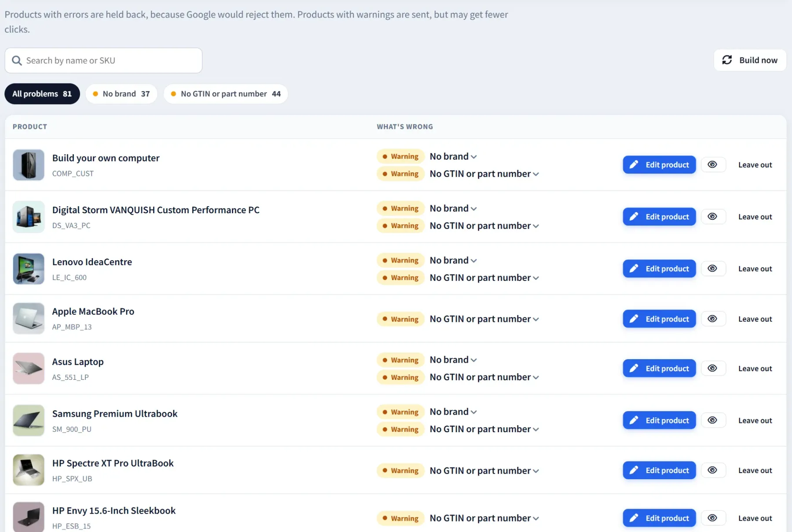792x532 pixels.
Task: Preview HP Spectre XT Pro with eye icon
Action: point(712,470)
